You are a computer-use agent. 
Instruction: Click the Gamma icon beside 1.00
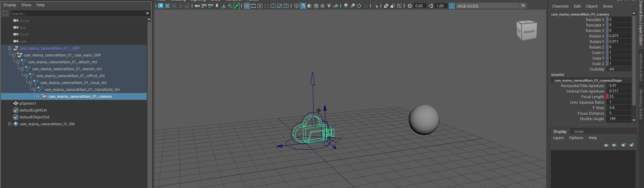click(431, 6)
